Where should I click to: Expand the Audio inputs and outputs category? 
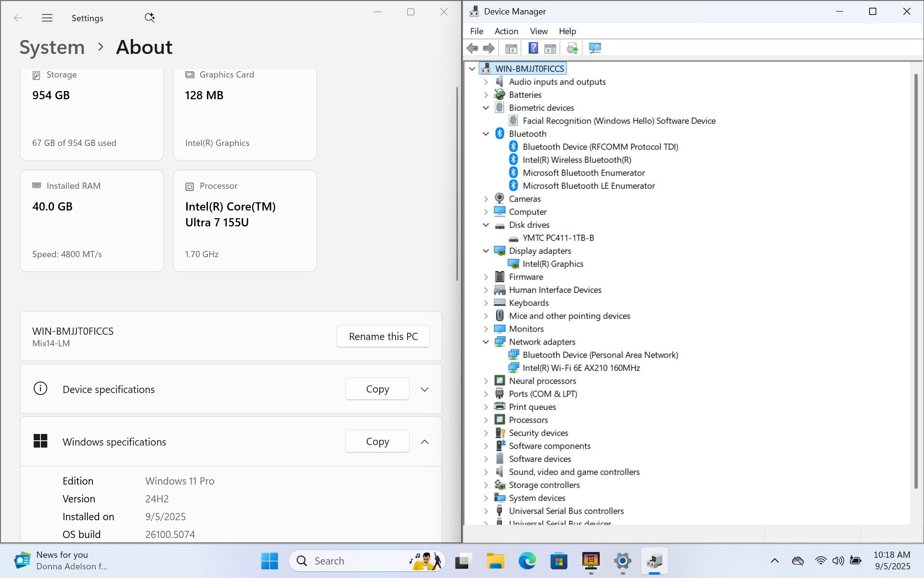tap(486, 82)
